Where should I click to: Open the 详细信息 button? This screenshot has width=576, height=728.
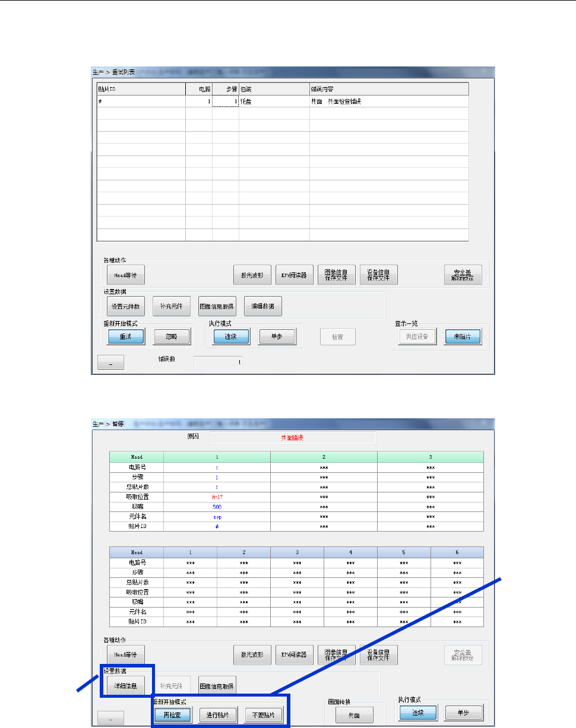[x=126, y=685]
